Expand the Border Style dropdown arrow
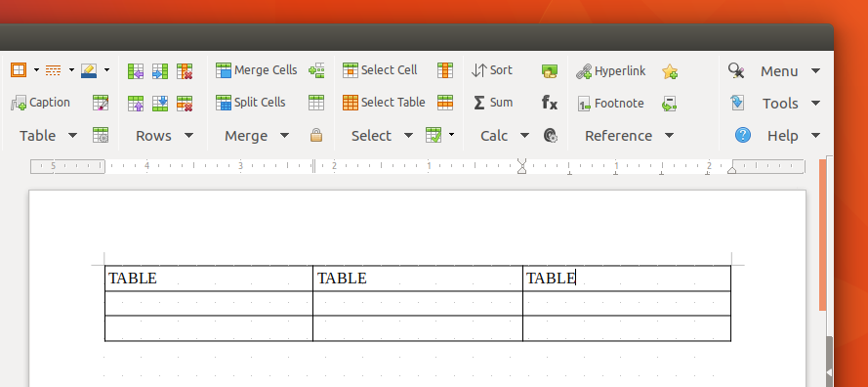Viewport: 868px width, 387px height. (x=71, y=69)
